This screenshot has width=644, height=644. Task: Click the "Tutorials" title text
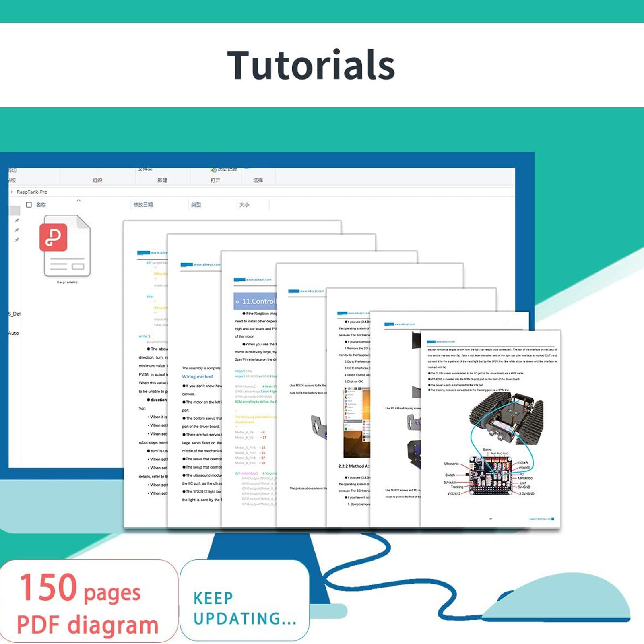coord(311,65)
